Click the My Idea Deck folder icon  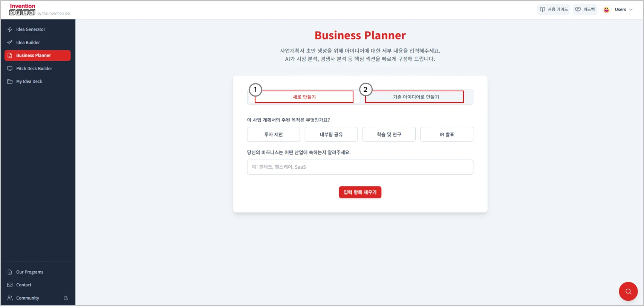click(x=10, y=81)
